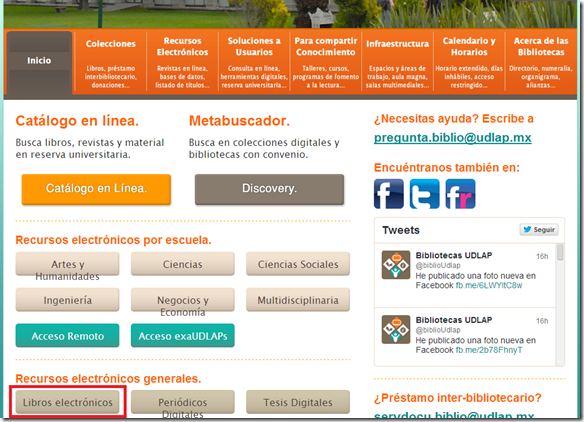
Task: Click 'Recursos electrónicos generales' heading
Action: [x=108, y=379]
